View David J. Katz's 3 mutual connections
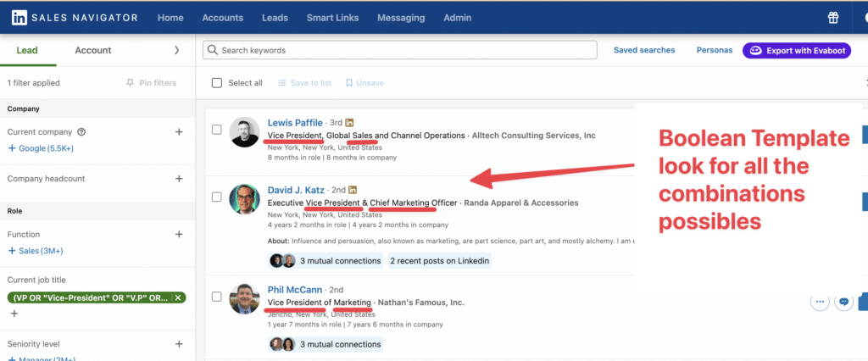The image size is (868, 361). coord(325,261)
